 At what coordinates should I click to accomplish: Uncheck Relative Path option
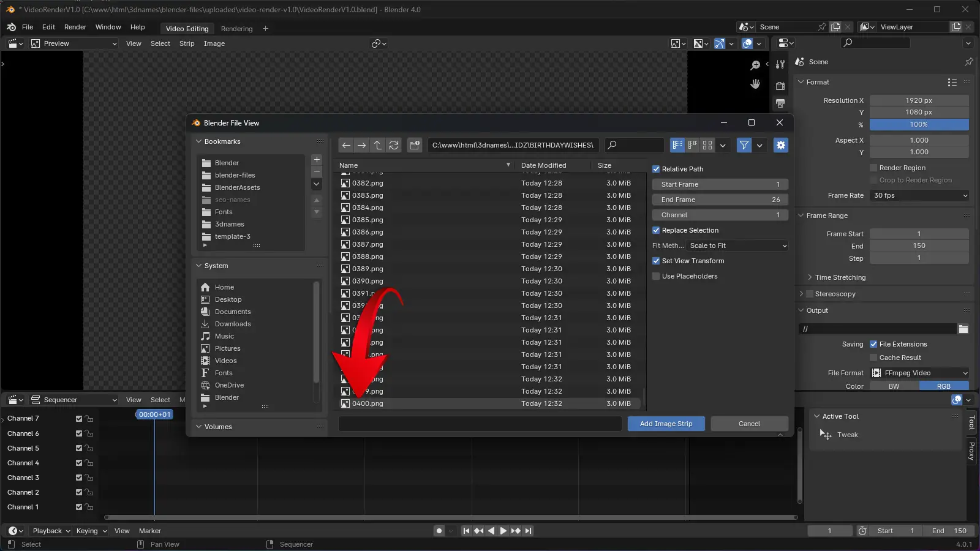[656, 169]
